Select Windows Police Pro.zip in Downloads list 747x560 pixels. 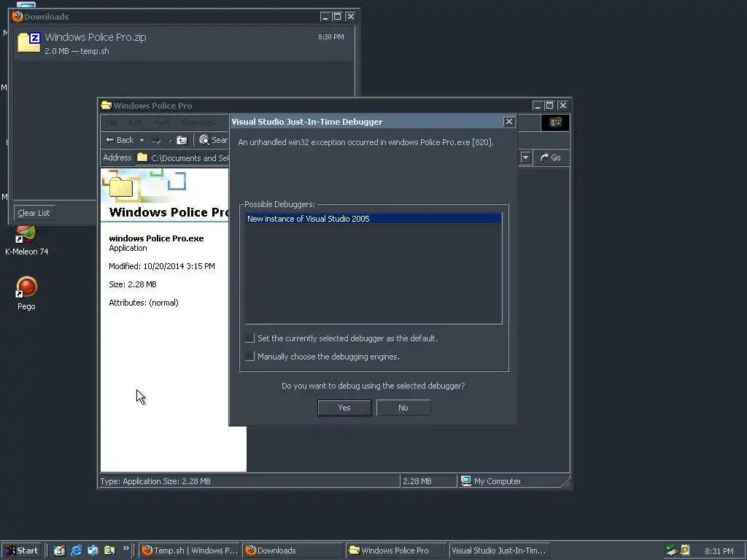pyautogui.click(x=184, y=43)
